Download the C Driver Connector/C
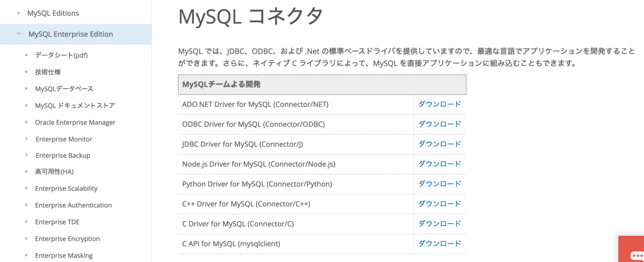Image resolution: width=644 pixels, height=262 pixels. coord(439,224)
